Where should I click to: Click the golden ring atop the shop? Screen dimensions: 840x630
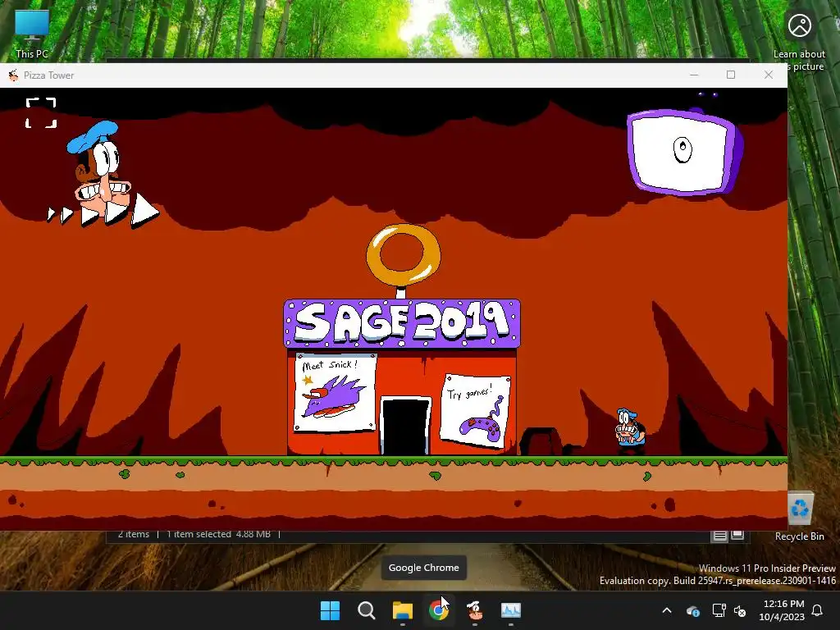pyautogui.click(x=404, y=254)
